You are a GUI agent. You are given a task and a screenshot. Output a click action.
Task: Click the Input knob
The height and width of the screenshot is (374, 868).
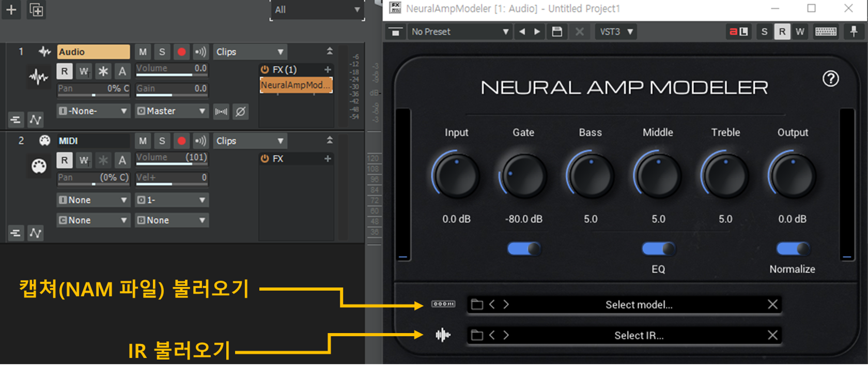pos(456,176)
